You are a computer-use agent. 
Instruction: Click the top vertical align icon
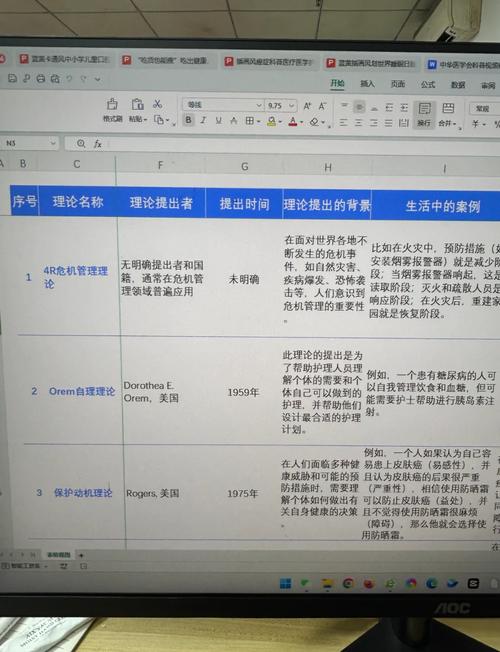pyautogui.click(x=344, y=106)
